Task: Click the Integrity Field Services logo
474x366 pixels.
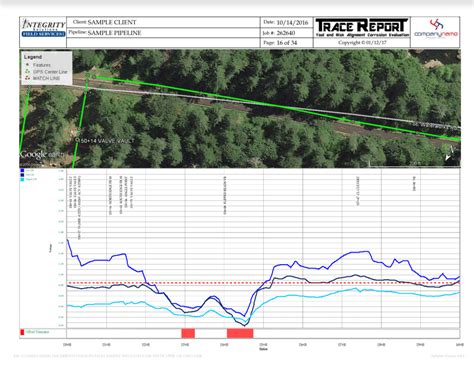Action: (43, 28)
